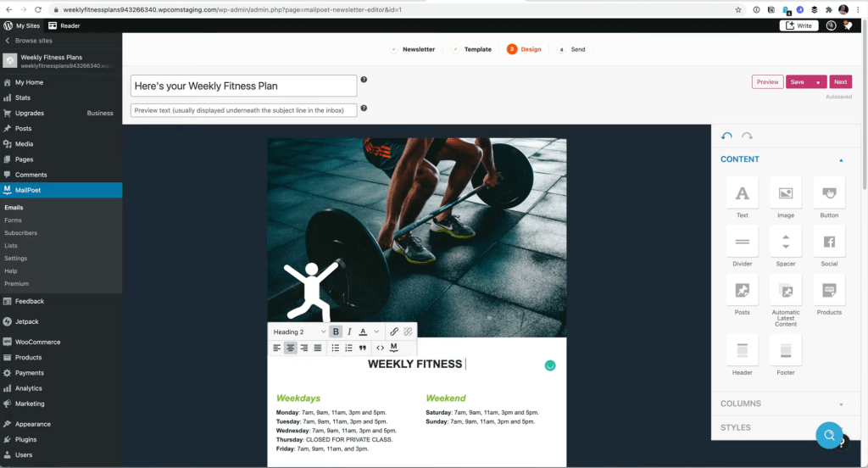
Task: Enable center alignment for the heading
Action: [x=290, y=348]
